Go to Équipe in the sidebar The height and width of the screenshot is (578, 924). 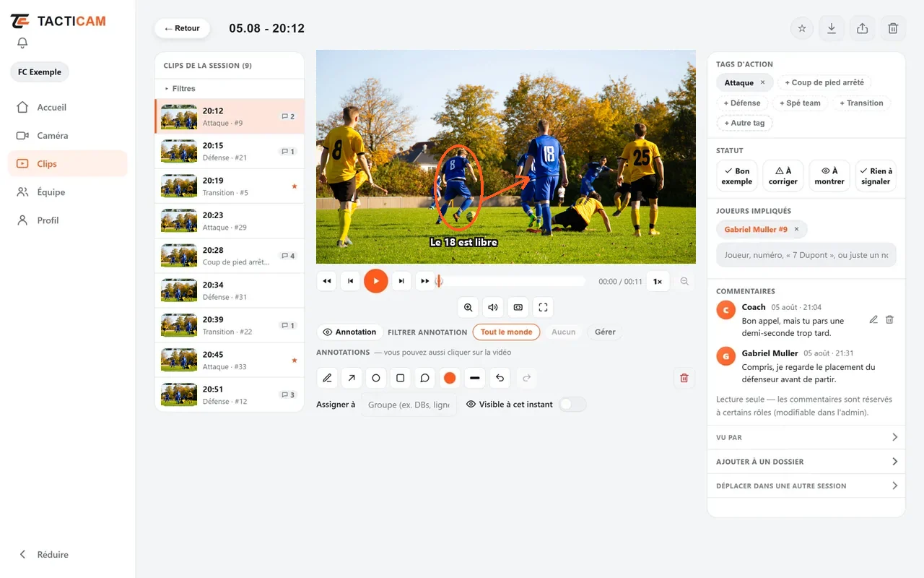[68, 192]
